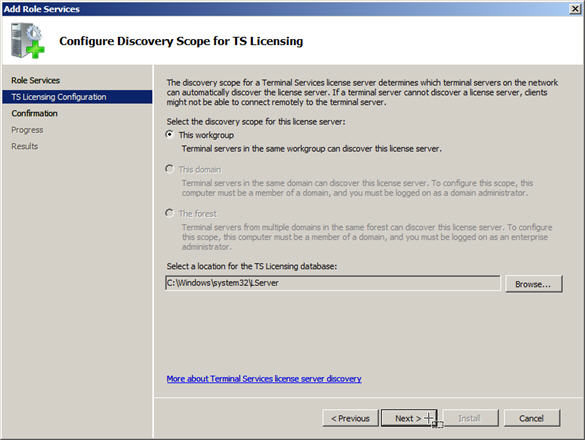Jump to the Confirmation step
Image resolution: width=585 pixels, height=440 pixels.
pyautogui.click(x=34, y=113)
